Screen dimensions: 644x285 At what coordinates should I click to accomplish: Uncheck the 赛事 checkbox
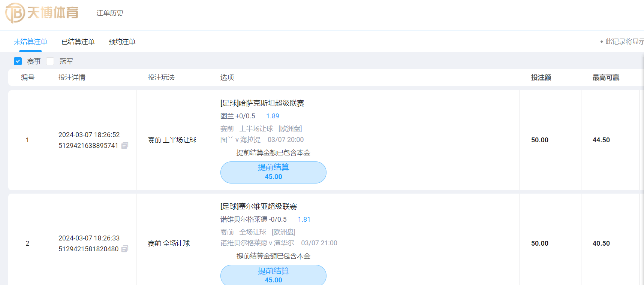pos(18,61)
